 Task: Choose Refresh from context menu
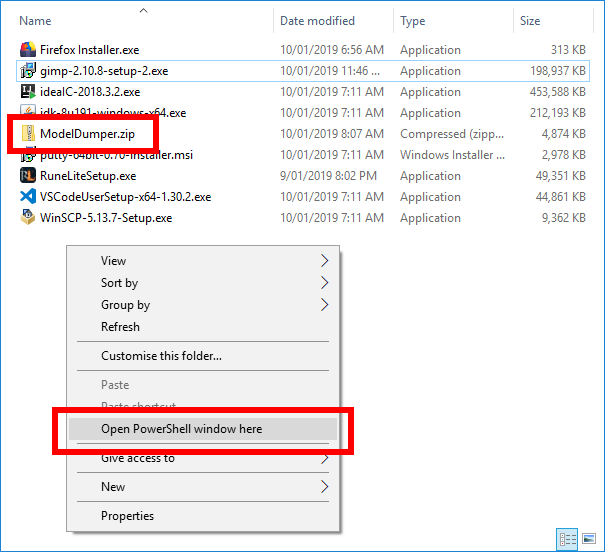(203, 327)
